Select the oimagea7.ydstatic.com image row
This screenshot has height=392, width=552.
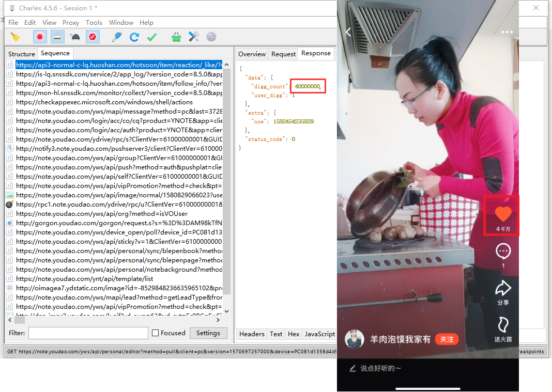click(119, 288)
